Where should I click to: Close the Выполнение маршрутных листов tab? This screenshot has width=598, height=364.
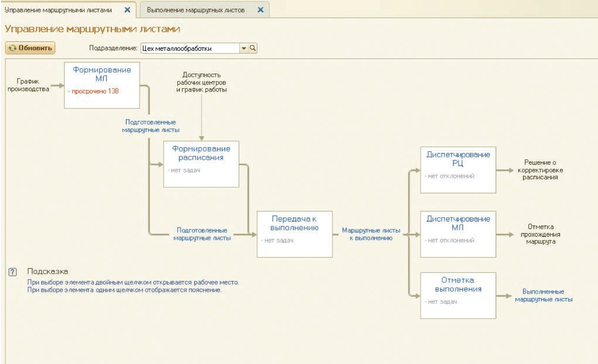260,10
